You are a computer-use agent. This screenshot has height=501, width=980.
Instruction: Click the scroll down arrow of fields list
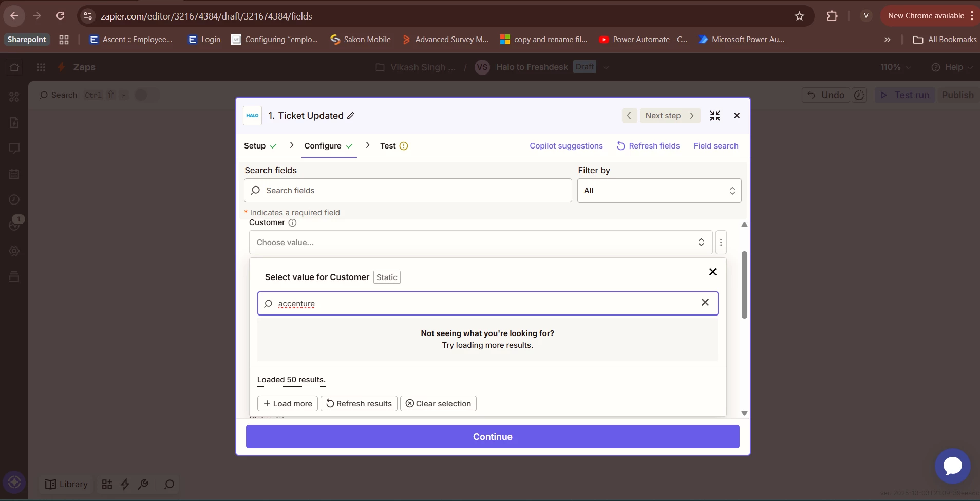tap(744, 413)
